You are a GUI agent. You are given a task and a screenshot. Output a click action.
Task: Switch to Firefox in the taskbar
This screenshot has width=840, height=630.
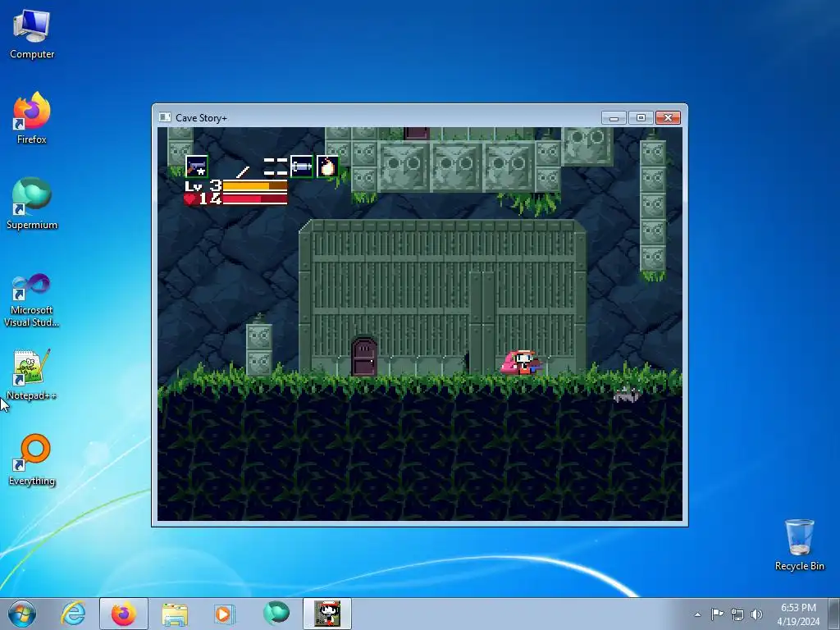click(x=124, y=614)
